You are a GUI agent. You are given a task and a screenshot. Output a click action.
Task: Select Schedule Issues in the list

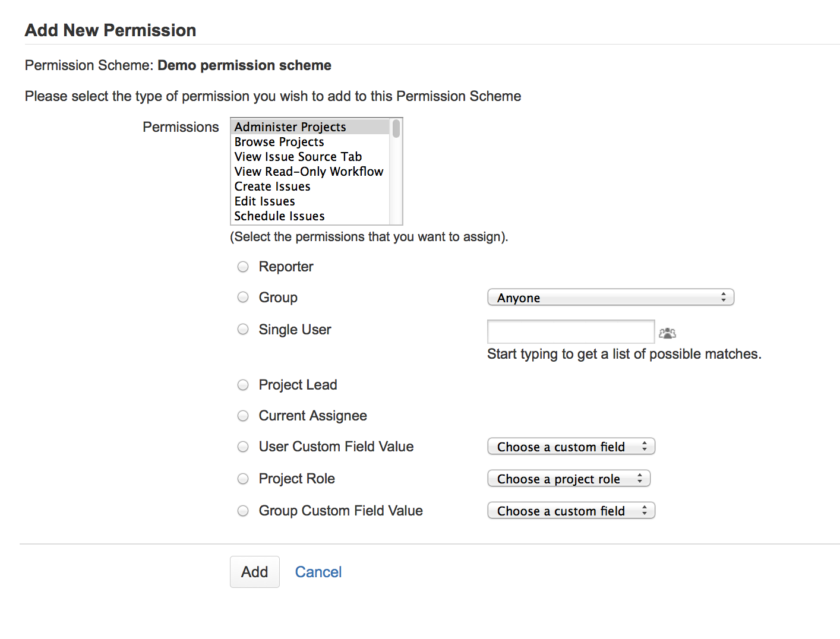point(310,216)
